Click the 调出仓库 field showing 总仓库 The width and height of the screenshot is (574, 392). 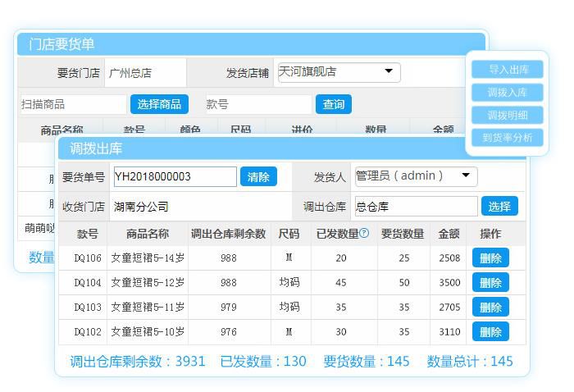pos(415,207)
